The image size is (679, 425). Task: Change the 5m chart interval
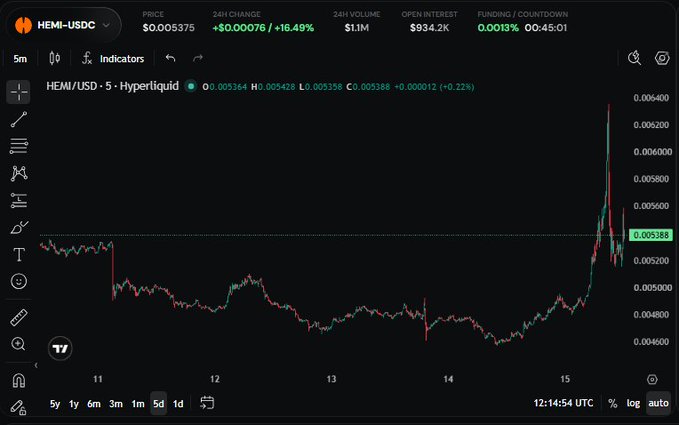click(20, 58)
